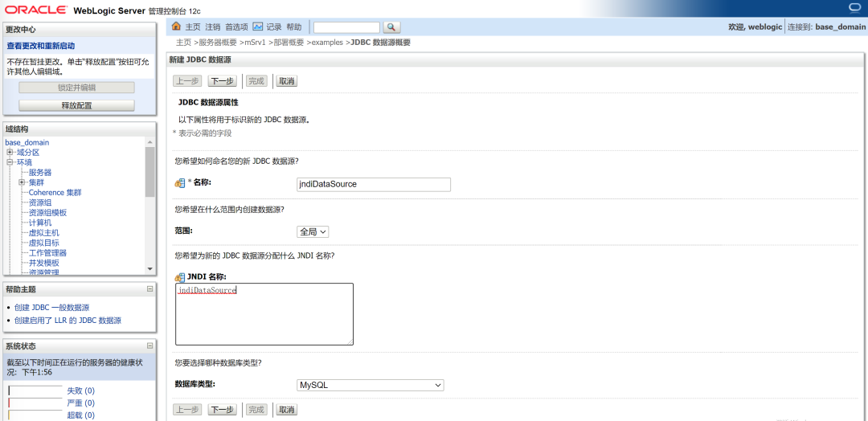Click the JNDI 名称 text area
The height and width of the screenshot is (421, 868).
click(x=264, y=314)
